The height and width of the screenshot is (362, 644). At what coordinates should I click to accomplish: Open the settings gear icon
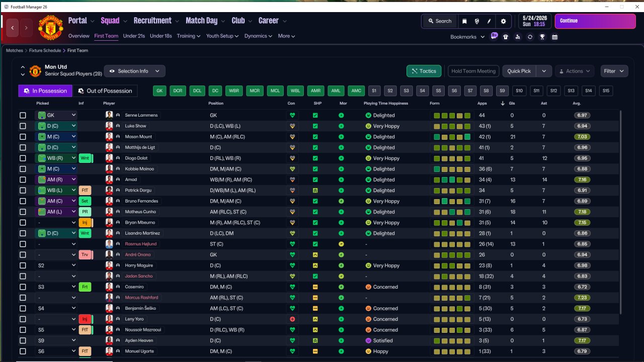pyautogui.click(x=504, y=21)
